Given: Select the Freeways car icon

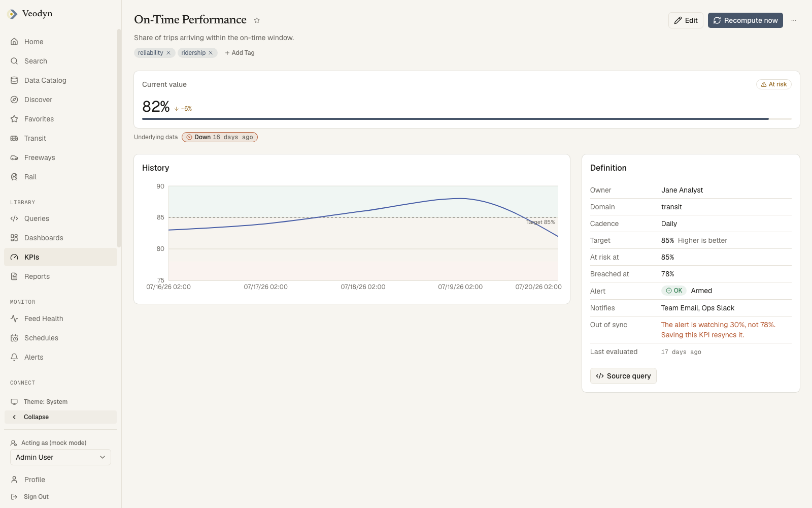Looking at the screenshot, I should tap(14, 157).
